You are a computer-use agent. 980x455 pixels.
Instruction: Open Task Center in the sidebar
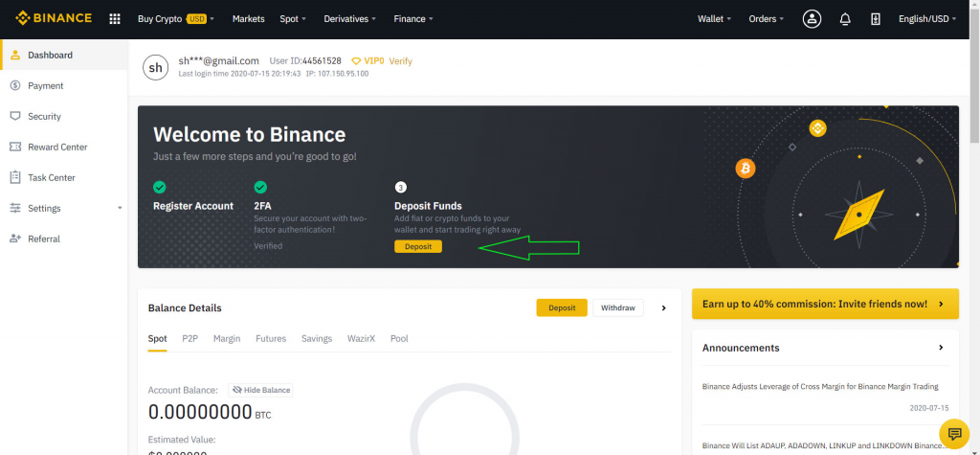pos(64,178)
